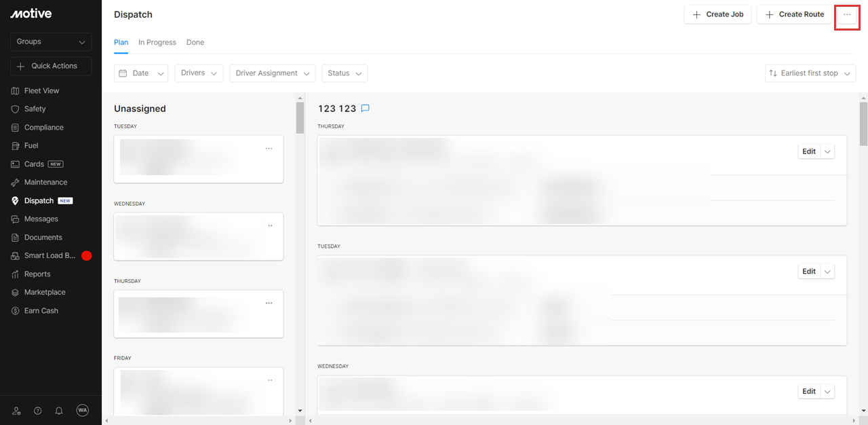Open the message icon beside 123 123

tap(365, 108)
